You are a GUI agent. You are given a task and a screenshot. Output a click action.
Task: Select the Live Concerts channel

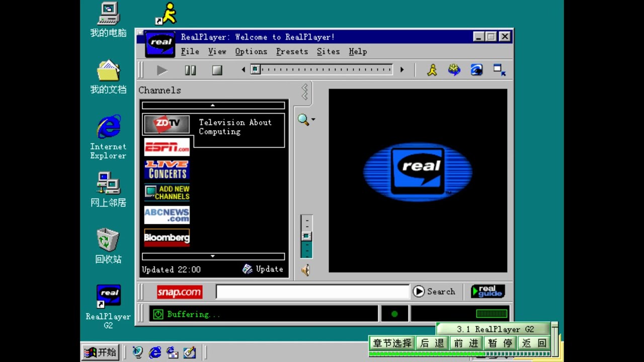(x=167, y=170)
